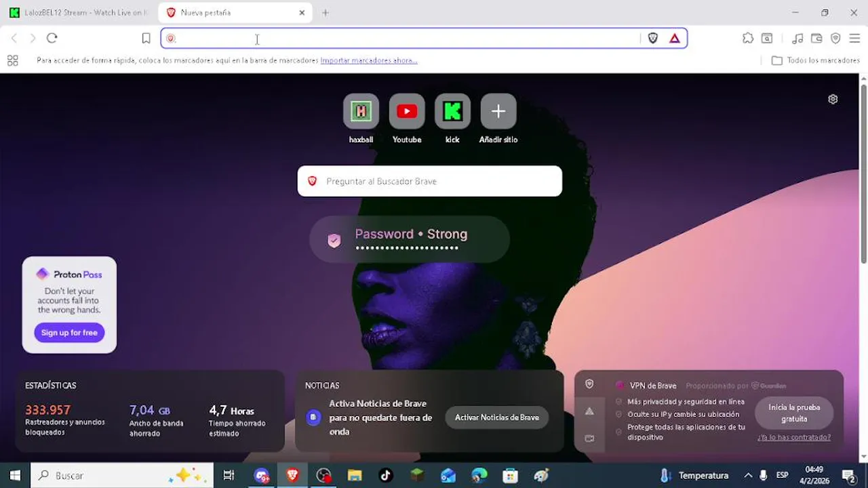Open new tab page customize settings gear
Image resolution: width=868 pixels, height=488 pixels.
tap(833, 99)
